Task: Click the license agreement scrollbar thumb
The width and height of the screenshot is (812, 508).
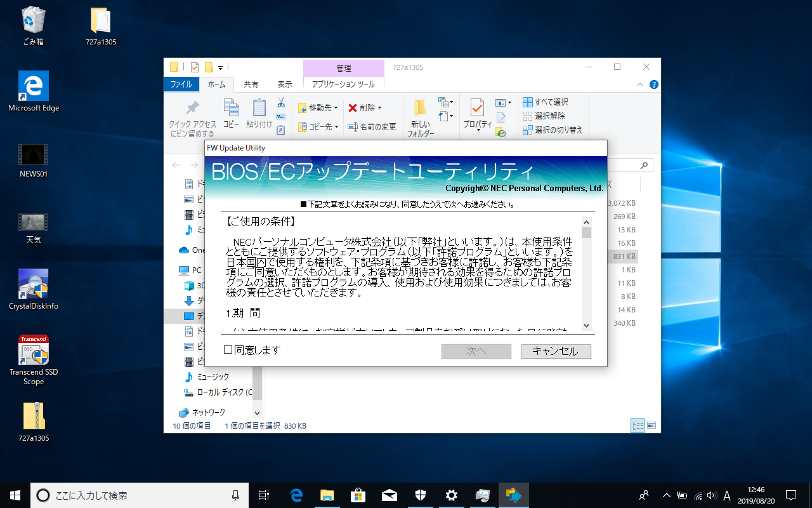Action: 586,232
